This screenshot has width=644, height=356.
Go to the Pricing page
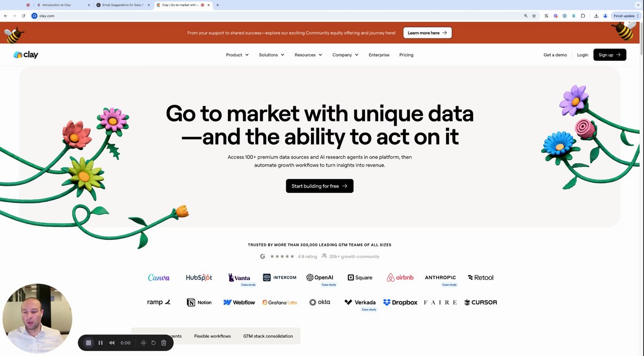click(x=406, y=55)
